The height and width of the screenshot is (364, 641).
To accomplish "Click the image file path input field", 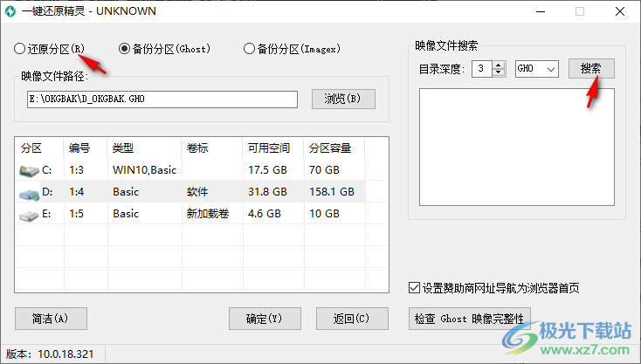I will (162, 100).
